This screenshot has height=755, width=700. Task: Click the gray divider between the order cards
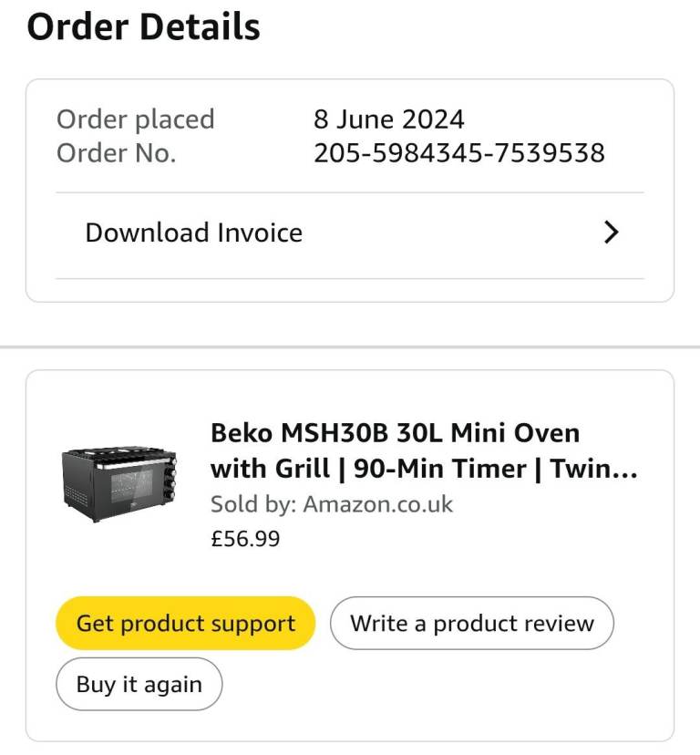pos(350,346)
